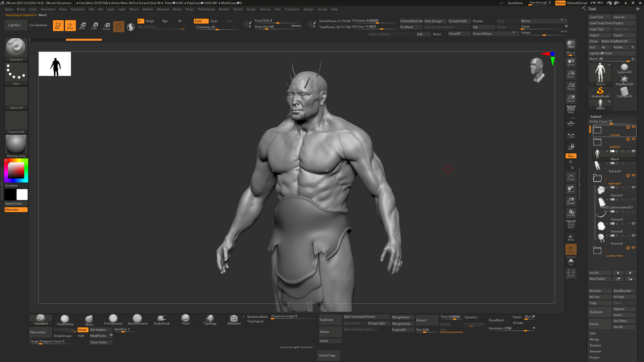Click the Scroll canvas icon
Screen dimensions: 644x362
coord(571,62)
